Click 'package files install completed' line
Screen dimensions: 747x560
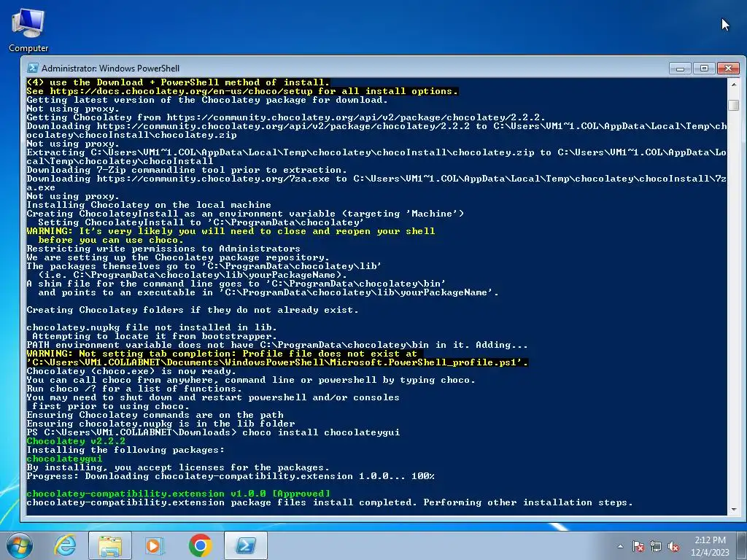click(330, 502)
